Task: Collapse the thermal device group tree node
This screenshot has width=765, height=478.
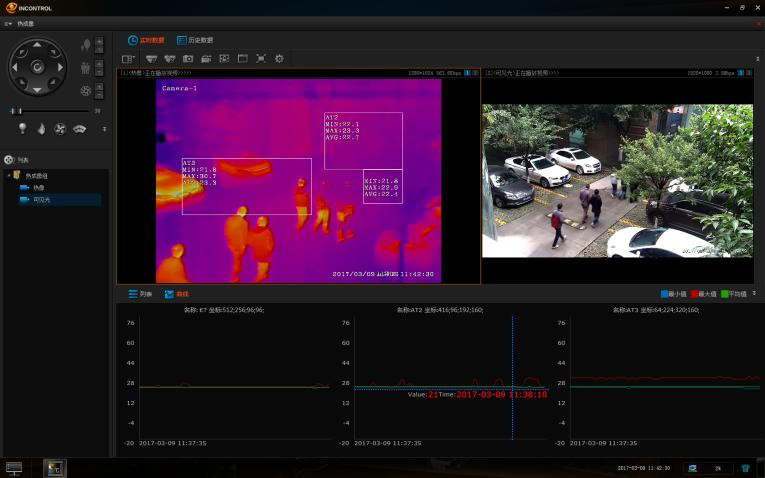Action: 8,175
